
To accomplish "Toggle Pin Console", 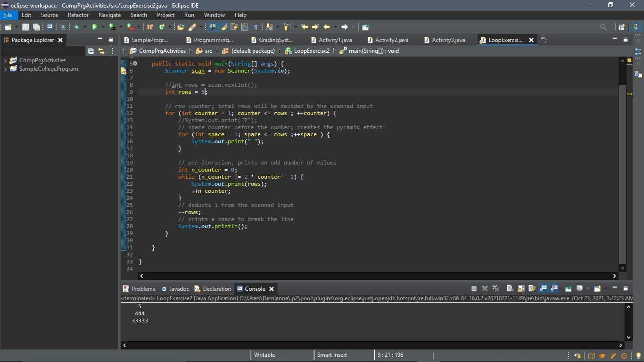I will click(569, 288).
